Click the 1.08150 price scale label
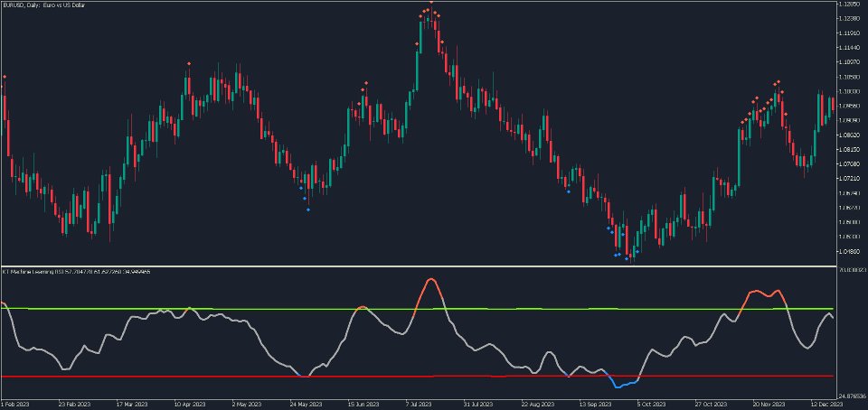The image size is (868, 410). tap(849, 150)
